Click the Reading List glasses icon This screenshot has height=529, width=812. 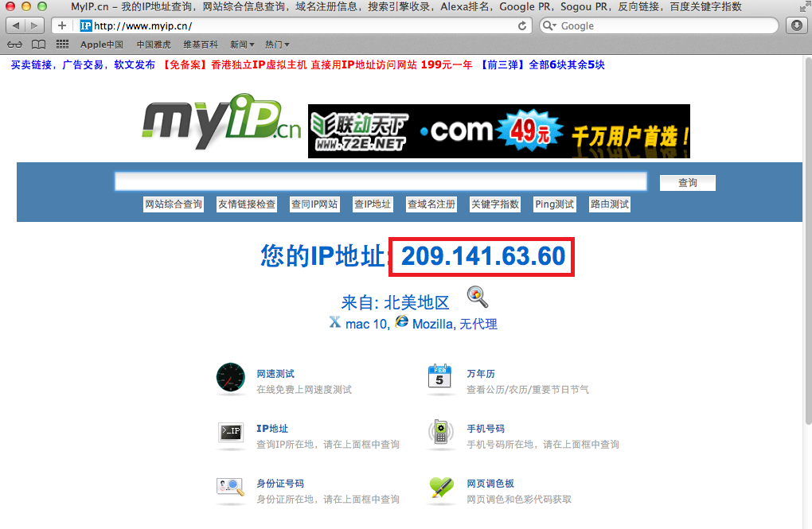[x=14, y=45]
